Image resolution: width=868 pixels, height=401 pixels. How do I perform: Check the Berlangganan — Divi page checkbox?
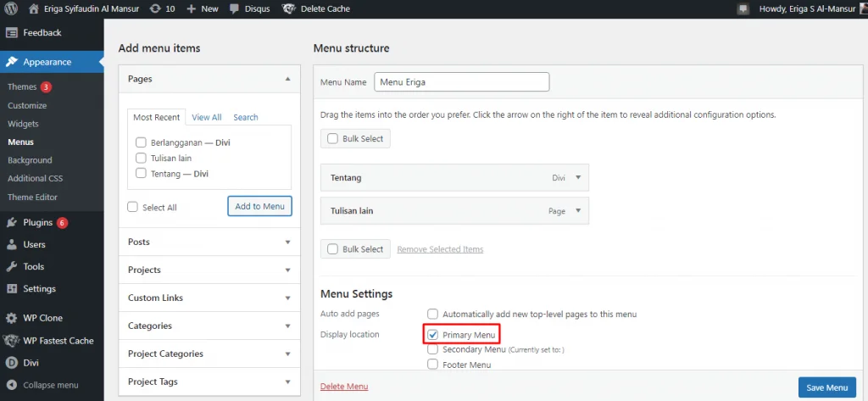[141, 142]
